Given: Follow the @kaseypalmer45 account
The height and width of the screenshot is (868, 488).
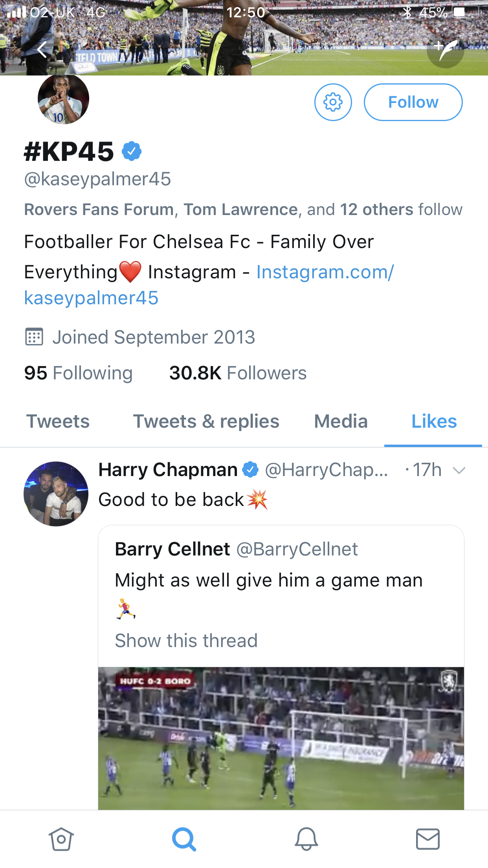Looking at the screenshot, I should point(413,102).
